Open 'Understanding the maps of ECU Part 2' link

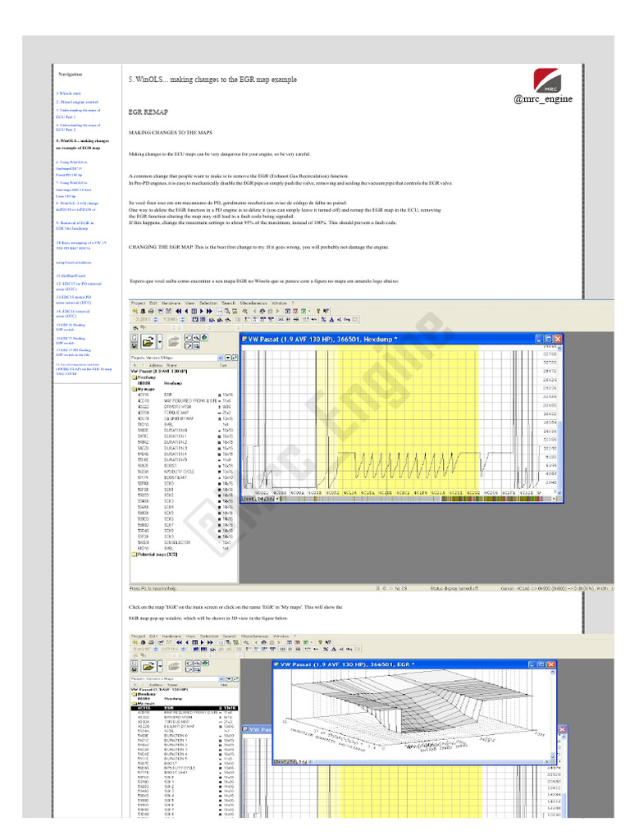[x=78, y=127]
